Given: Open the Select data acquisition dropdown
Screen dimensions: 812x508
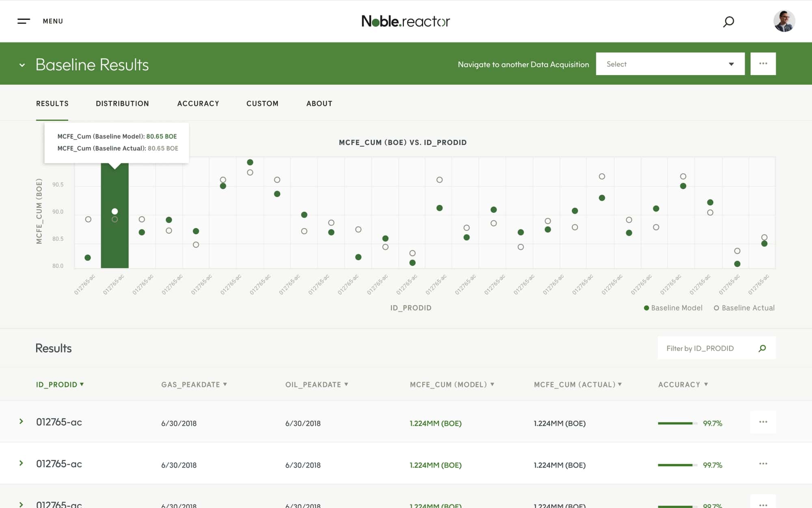Looking at the screenshot, I should click(670, 64).
